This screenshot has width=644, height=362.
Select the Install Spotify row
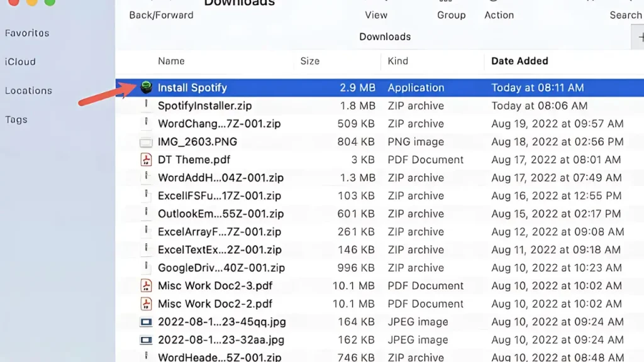379,87
